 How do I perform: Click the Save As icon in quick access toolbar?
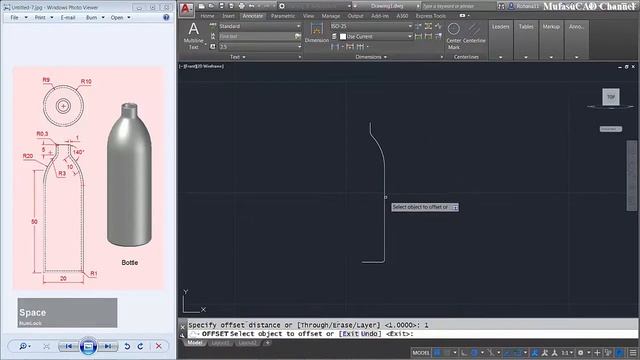click(x=231, y=6)
